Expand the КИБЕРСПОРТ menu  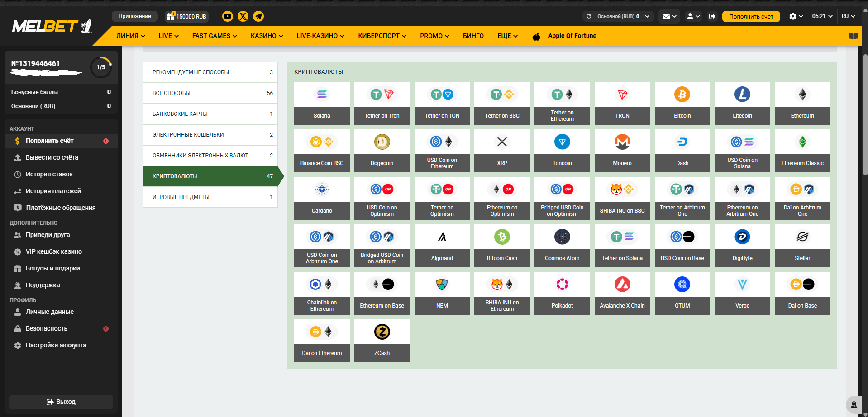(x=382, y=36)
